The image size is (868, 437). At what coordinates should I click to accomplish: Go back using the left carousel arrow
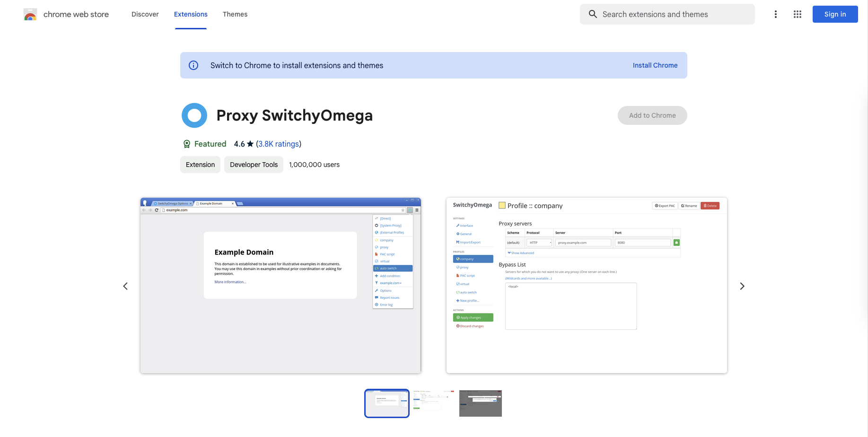coord(125,286)
